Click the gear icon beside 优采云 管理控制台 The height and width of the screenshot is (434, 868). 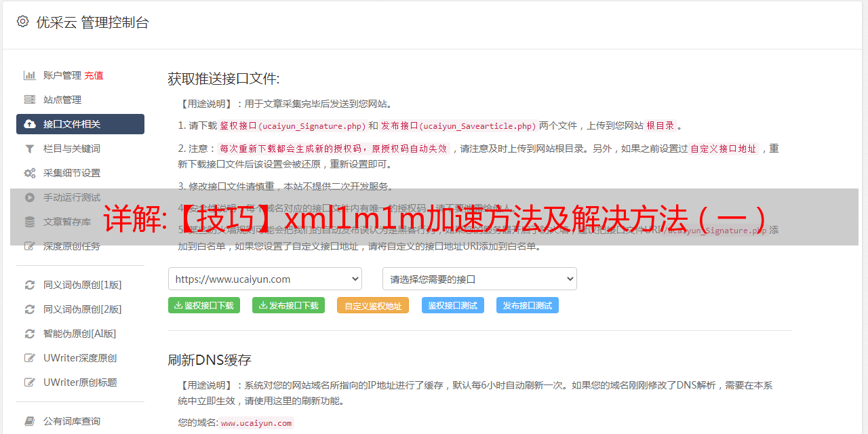coord(22,22)
